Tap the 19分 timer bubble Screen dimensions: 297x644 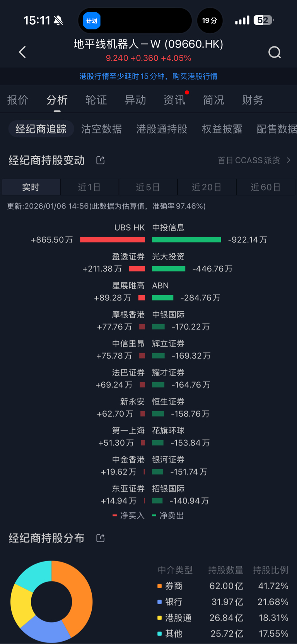(x=210, y=20)
